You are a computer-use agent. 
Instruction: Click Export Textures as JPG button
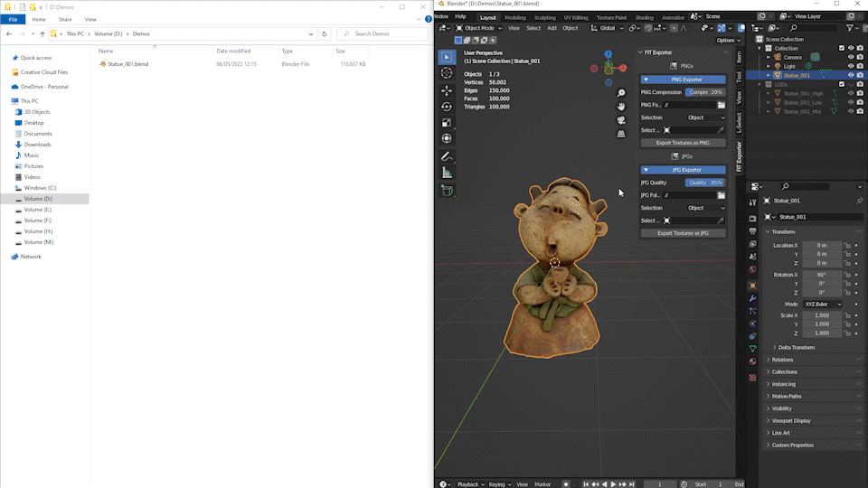click(x=683, y=233)
